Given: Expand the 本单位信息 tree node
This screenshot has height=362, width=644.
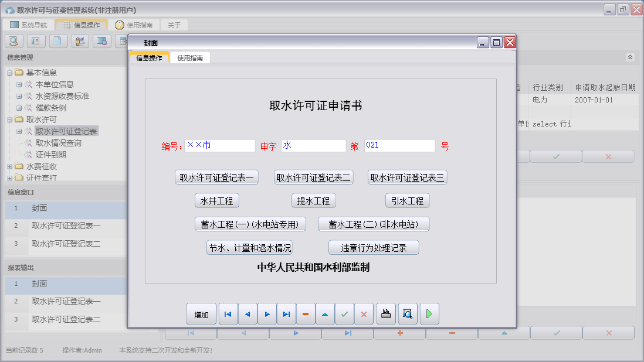Looking at the screenshot, I should 19,84.
